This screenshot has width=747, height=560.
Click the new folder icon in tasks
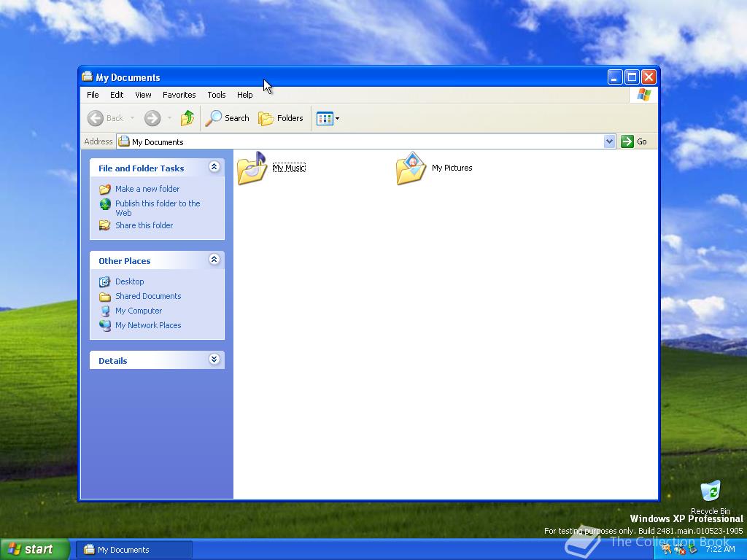click(105, 189)
